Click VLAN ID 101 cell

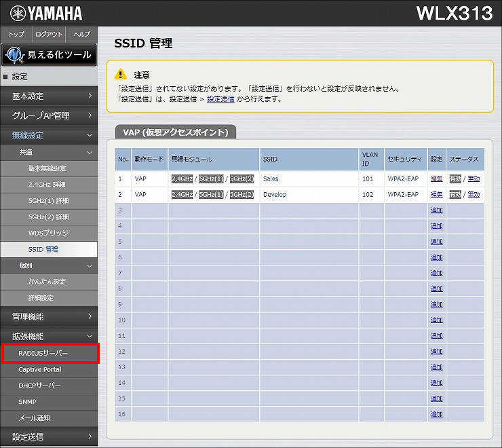point(371,179)
